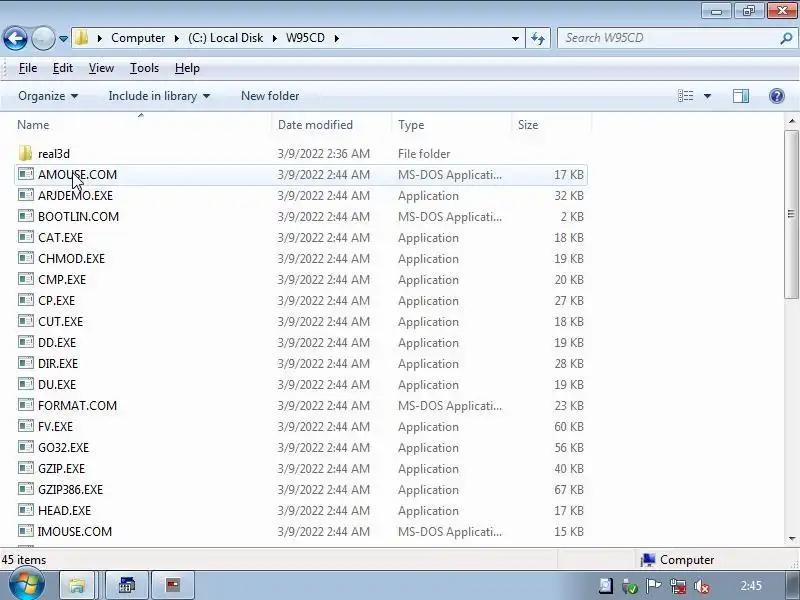Click the 60 KB size of FV.EXE
The width and height of the screenshot is (800, 600).
(568, 427)
